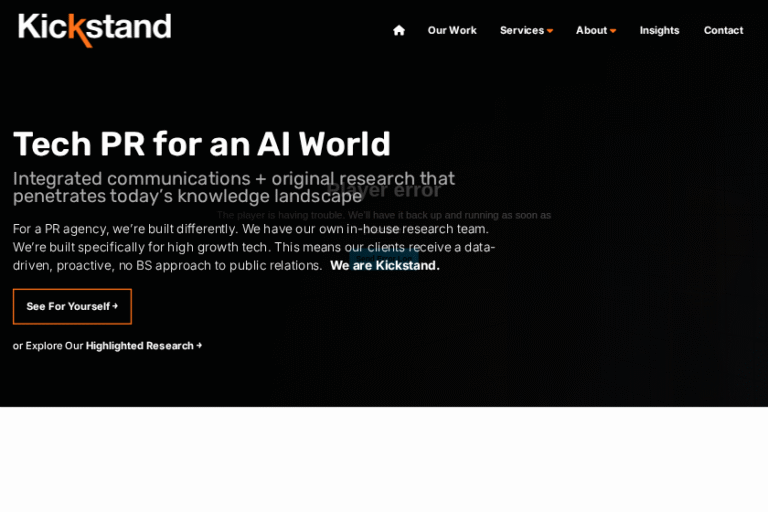Click the Kickstand logo
Screen dimensions: 768x512
94,29
